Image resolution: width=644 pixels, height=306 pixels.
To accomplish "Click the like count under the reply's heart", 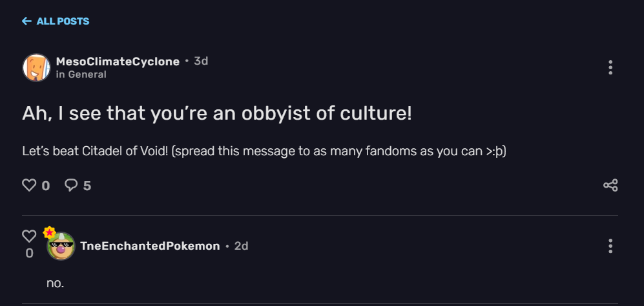I will click(x=29, y=254).
